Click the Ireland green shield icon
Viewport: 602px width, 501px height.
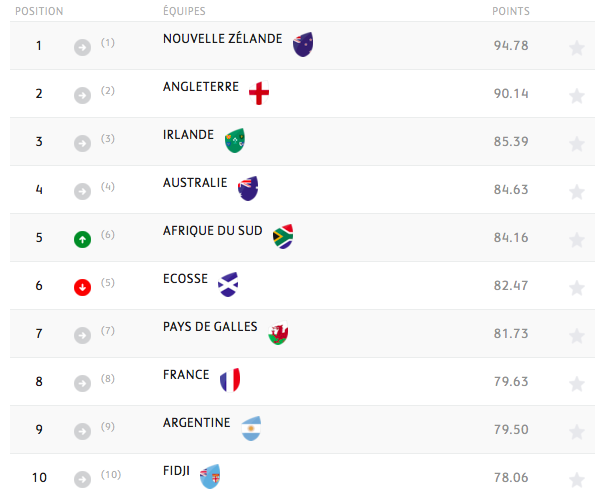coord(235,141)
